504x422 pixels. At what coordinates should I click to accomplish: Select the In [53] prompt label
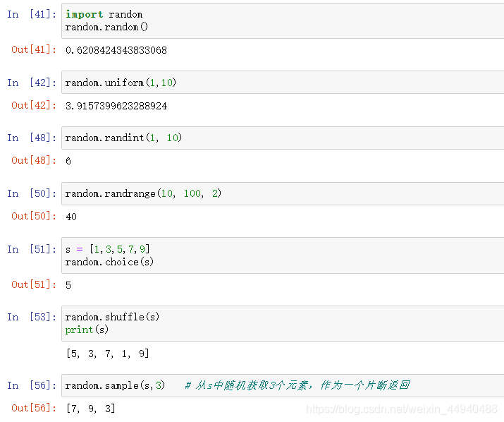point(32,317)
